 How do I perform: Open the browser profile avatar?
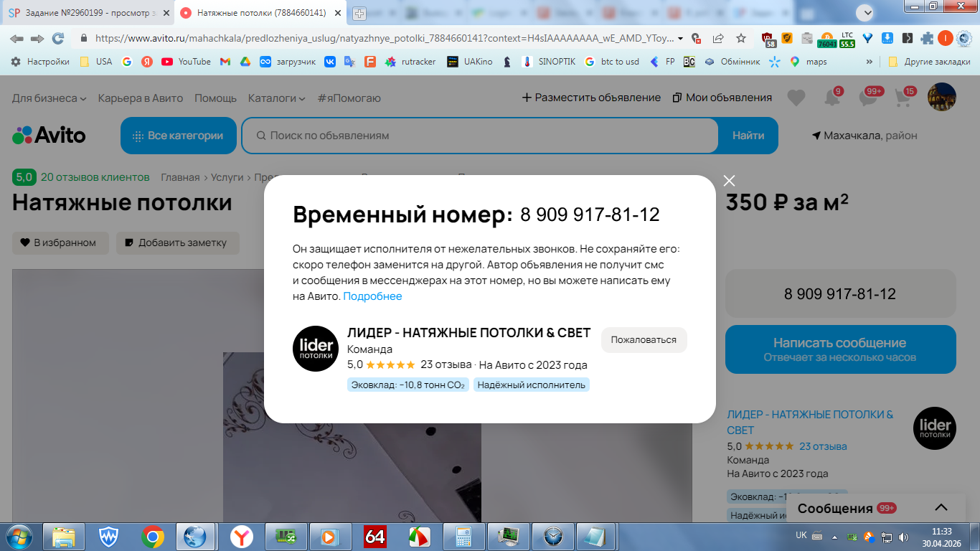tap(946, 38)
